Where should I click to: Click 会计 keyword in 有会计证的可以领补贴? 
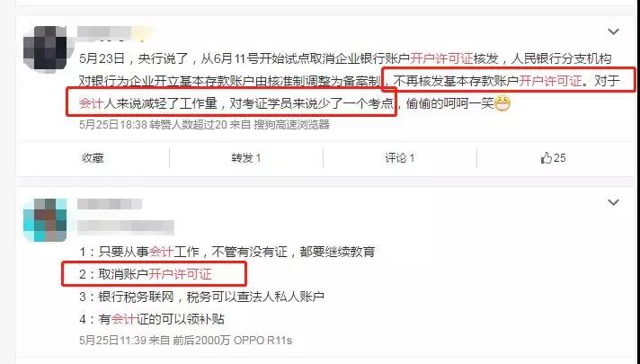pos(123,319)
